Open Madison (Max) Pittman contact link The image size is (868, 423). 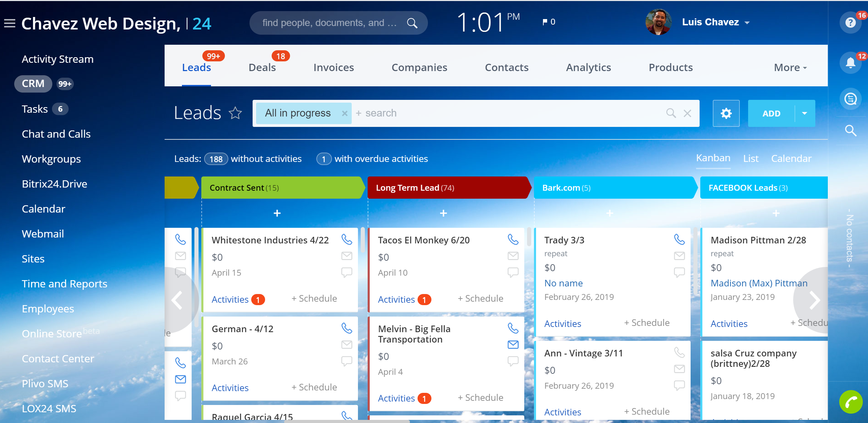759,283
